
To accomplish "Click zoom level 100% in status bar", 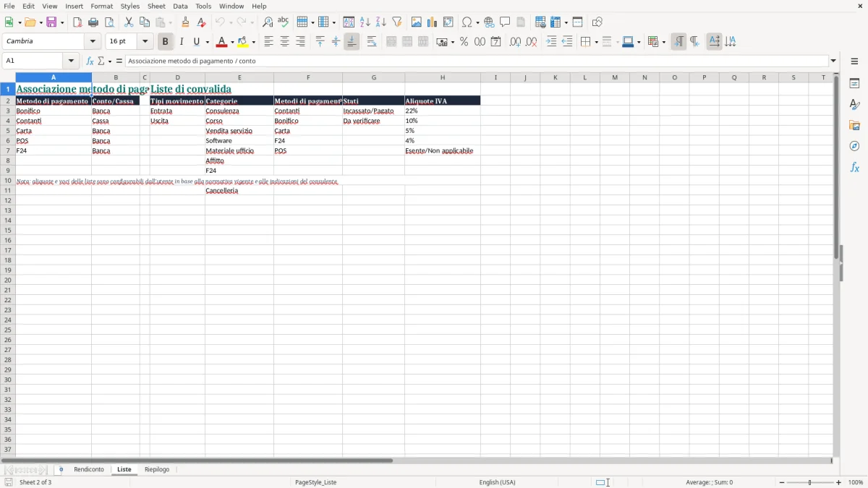I will click(x=856, y=482).
